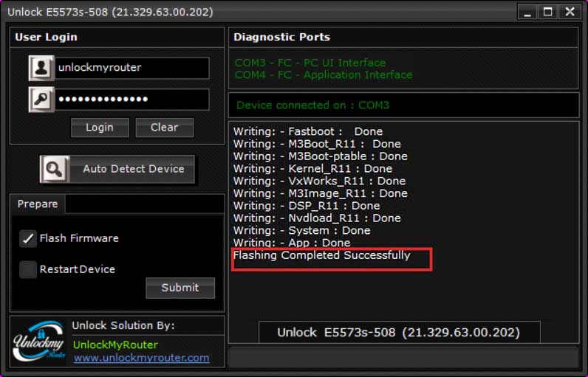Click the M3Image_R11 Done log line
The width and height of the screenshot is (588, 377).
click(x=321, y=193)
